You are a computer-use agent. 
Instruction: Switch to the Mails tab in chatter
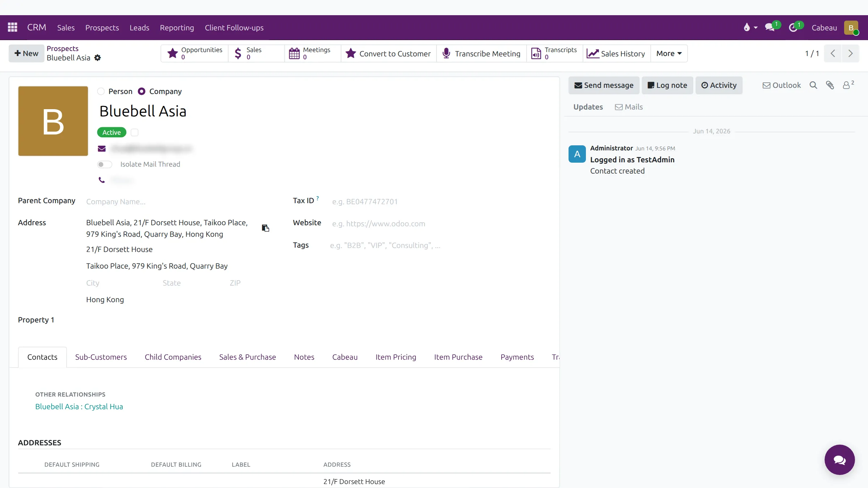click(629, 107)
